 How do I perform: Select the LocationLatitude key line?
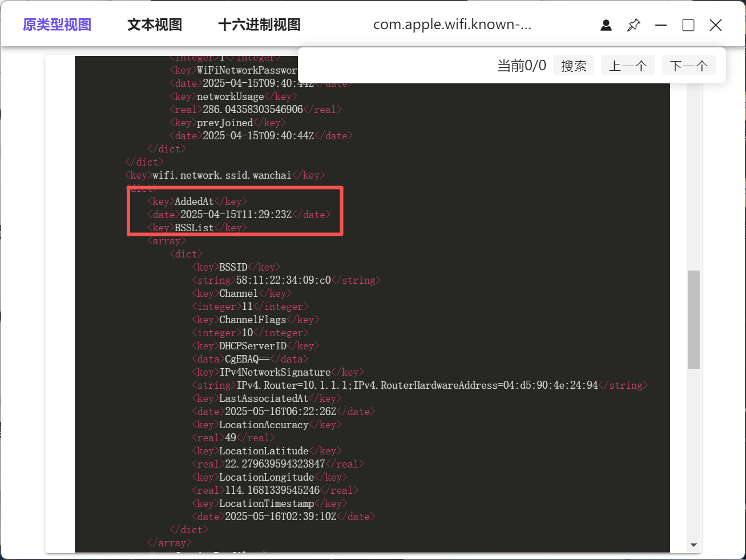point(267,451)
